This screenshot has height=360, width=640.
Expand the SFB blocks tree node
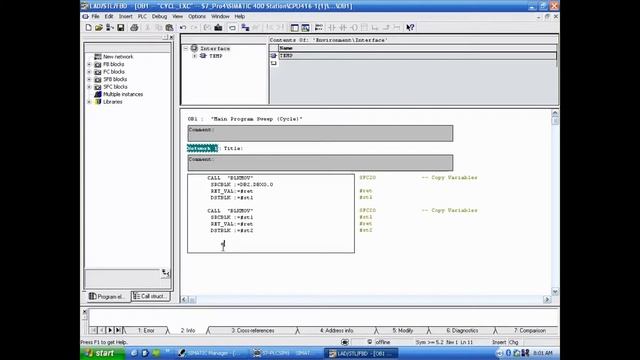click(x=89, y=79)
